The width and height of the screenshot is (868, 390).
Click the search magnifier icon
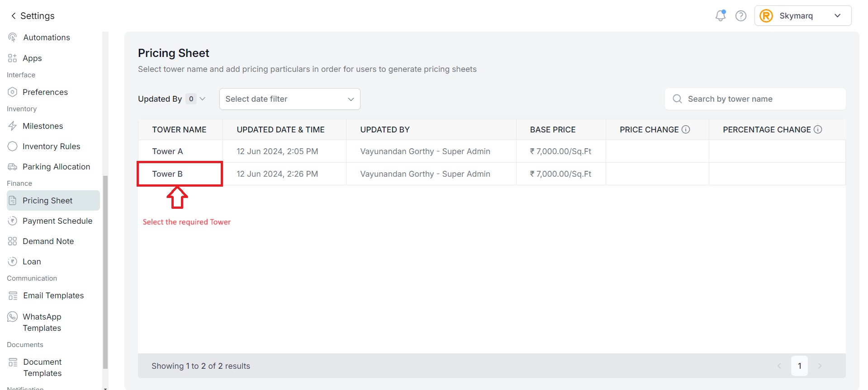[x=677, y=99]
